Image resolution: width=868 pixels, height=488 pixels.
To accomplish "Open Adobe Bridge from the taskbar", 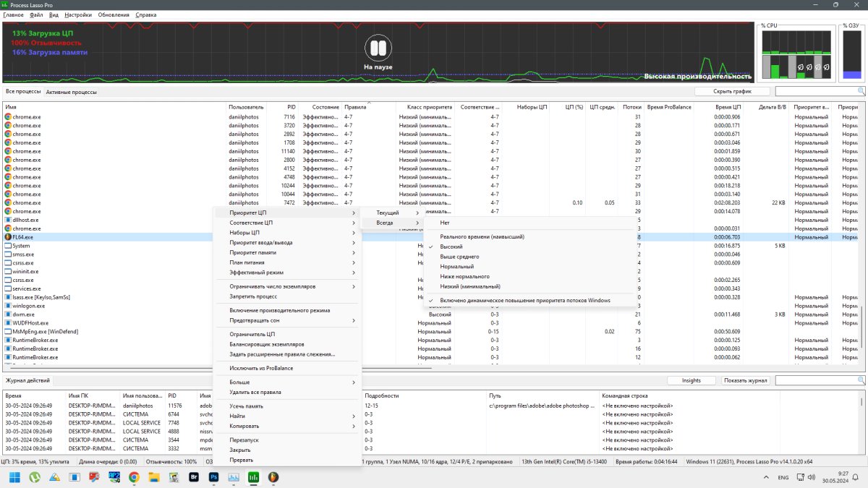I will click(194, 477).
